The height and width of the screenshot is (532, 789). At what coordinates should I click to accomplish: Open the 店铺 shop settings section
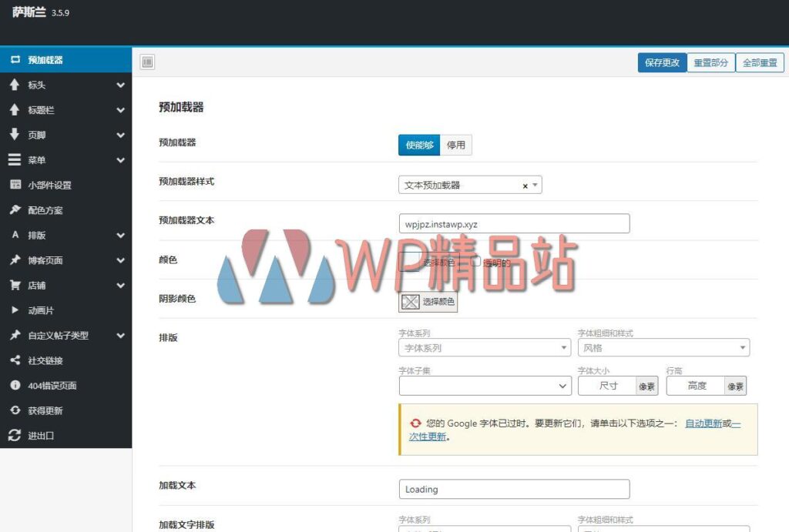click(65, 286)
